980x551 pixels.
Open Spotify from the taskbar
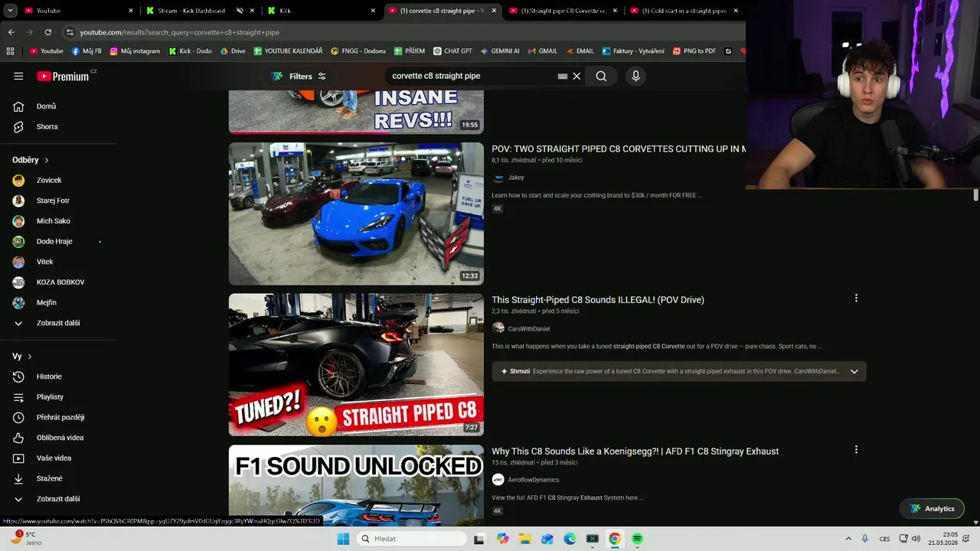click(637, 539)
